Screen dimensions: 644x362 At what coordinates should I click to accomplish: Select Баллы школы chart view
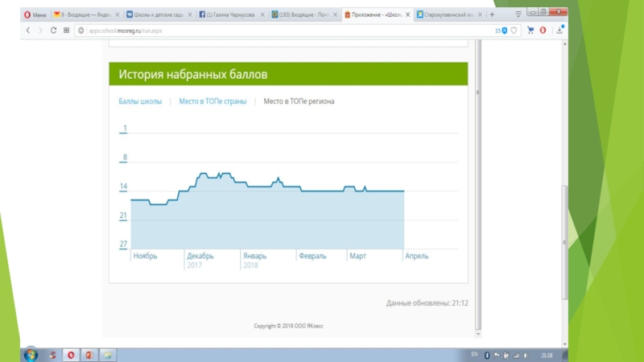click(x=140, y=101)
